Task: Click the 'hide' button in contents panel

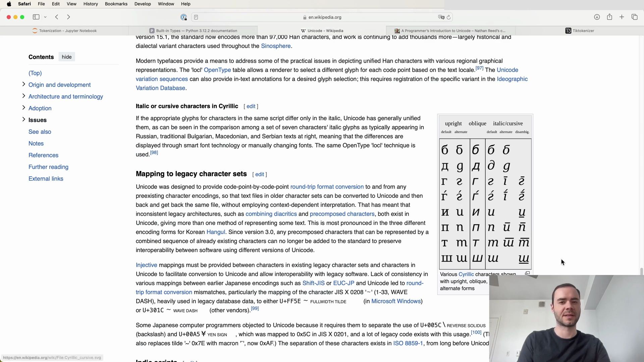Action: [67, 57]
